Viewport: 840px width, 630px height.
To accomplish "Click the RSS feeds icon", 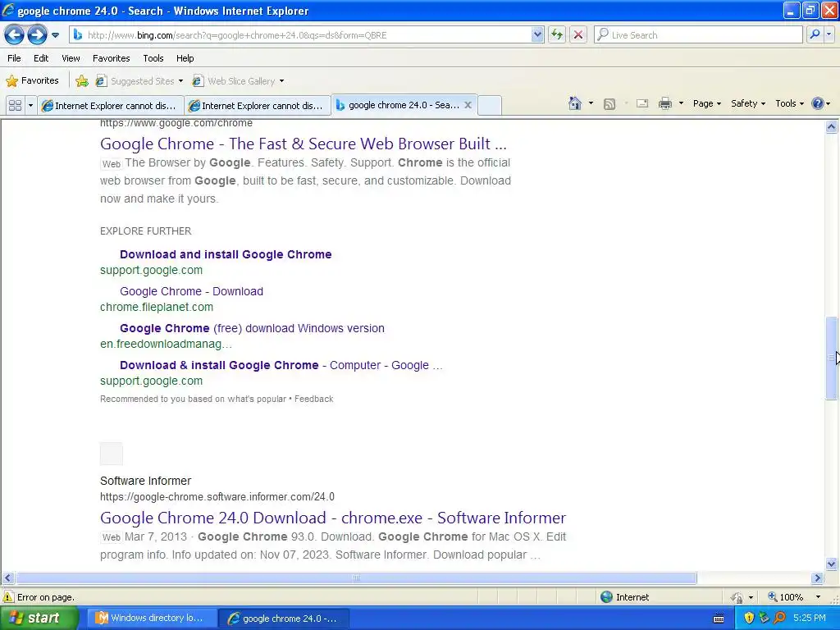I will (609, 104).
